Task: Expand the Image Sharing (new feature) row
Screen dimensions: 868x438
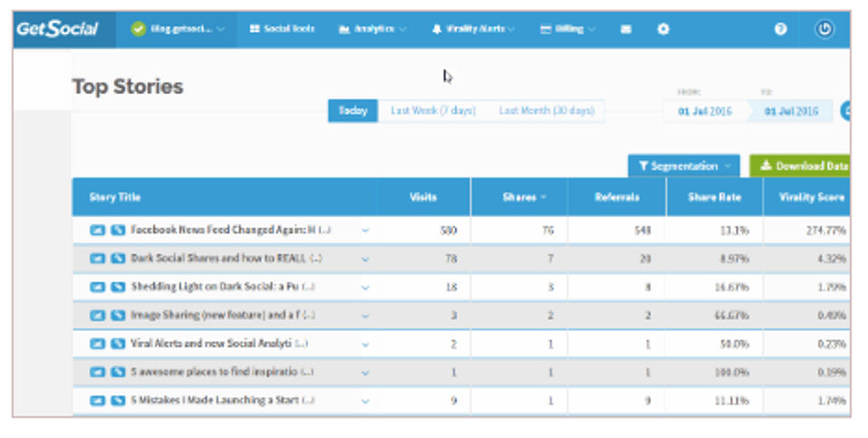Action: [x=365, y=316]
